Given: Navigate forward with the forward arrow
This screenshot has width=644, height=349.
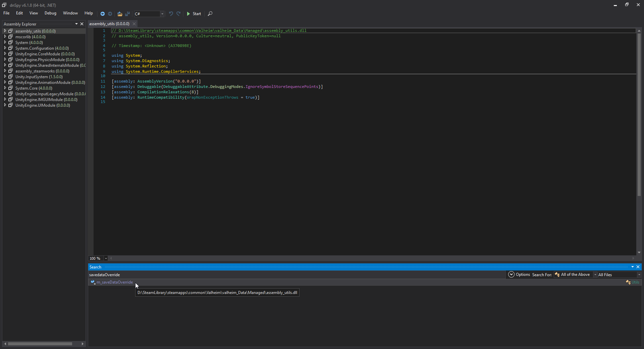Looking at the screenshot, I should point(110,14).
